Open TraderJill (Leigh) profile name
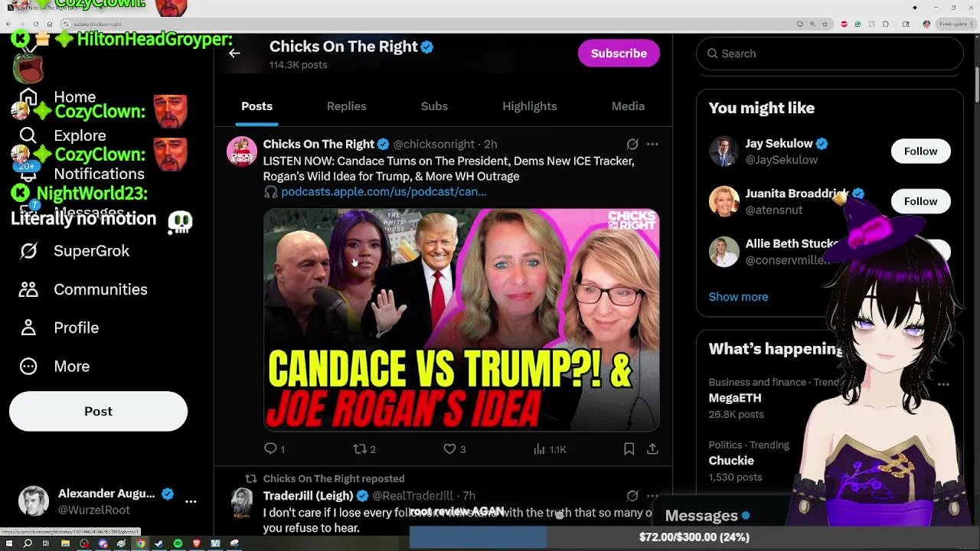The image size is (980, 551). pos(309,496)
